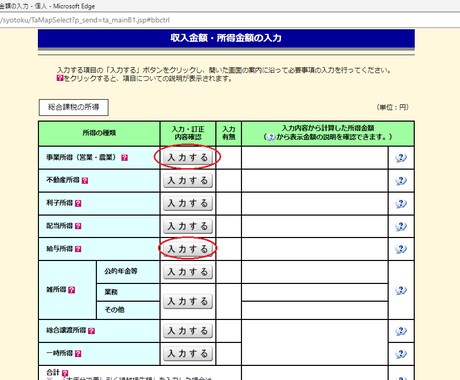Show amount explanation balloon for 給与所得 row
This screenshot has width=460, height=380.
coord(401,249)
